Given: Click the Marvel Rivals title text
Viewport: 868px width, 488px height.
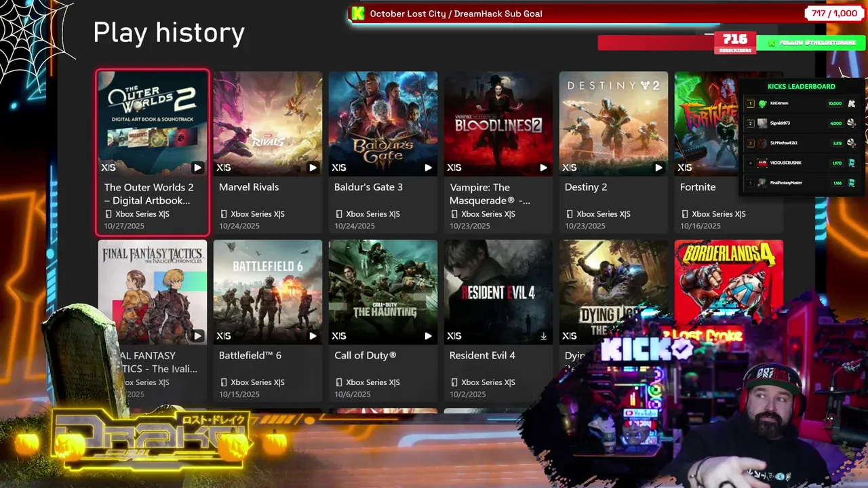Looking at the screenshot, I should [249, 187].
